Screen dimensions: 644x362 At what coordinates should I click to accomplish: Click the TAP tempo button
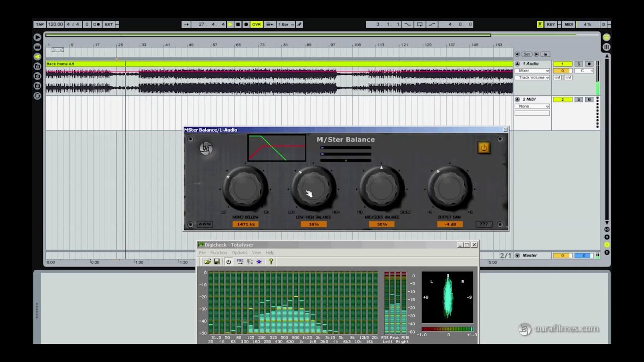pyautogui.click(x=40, y=24)
